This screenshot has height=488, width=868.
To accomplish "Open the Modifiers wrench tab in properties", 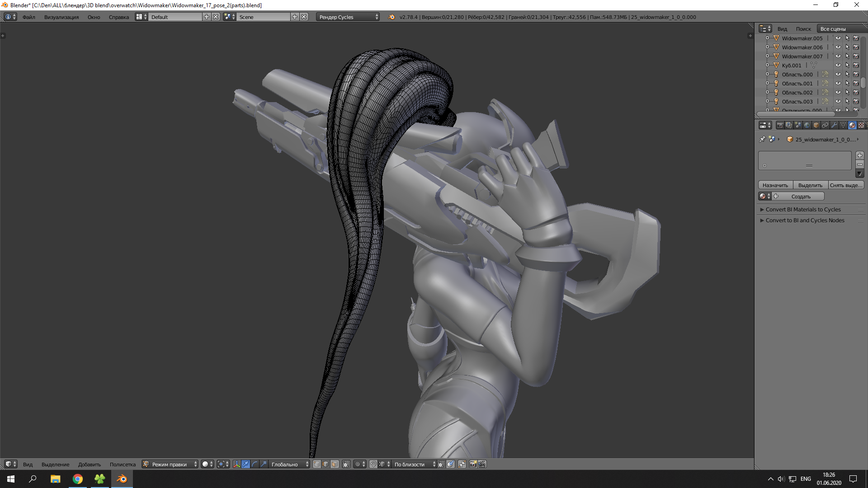I will pos(834,125).
